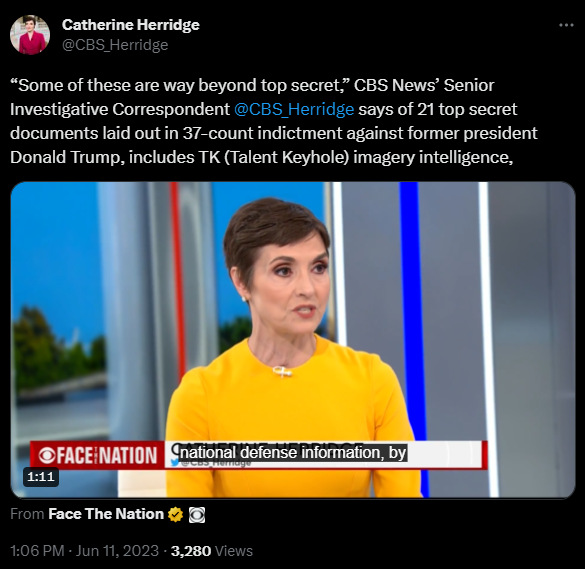Play the Face the Nation video
This screenshot has height=569, width=585.
click(x=293, y=340)
